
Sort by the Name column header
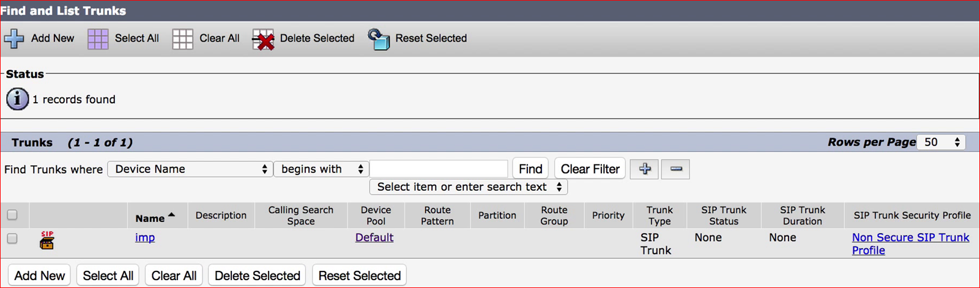150,218
